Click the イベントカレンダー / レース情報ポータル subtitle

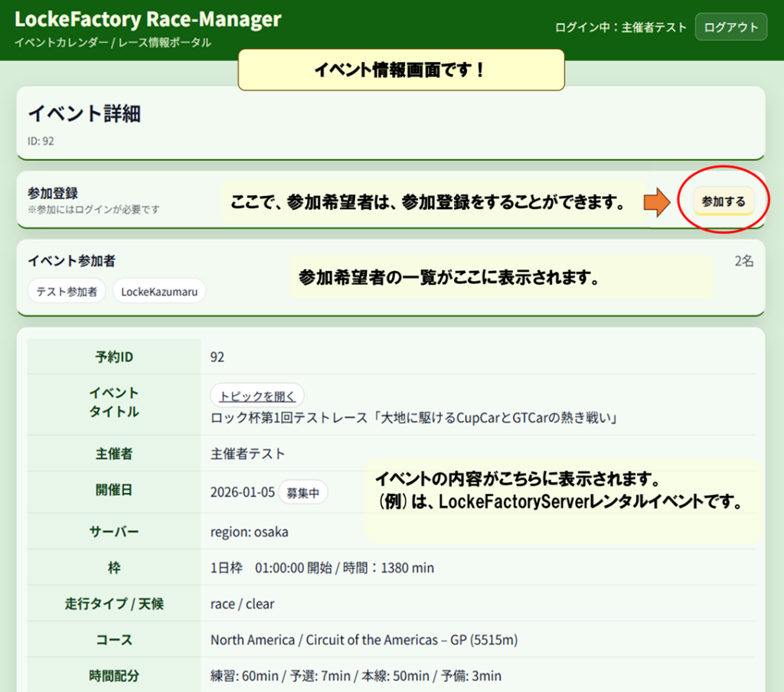(x=113, y=43)
